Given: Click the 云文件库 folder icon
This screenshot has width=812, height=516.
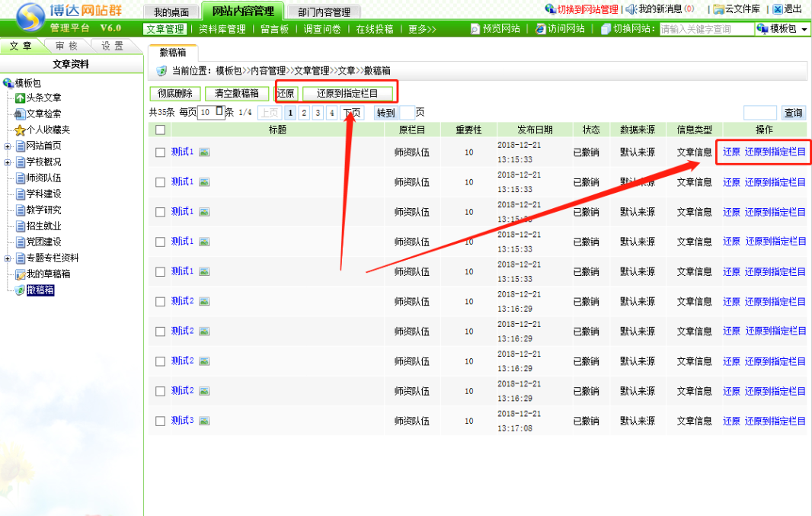Looking at the screenshot, I should pyautogui.click(x=718, y=9).
